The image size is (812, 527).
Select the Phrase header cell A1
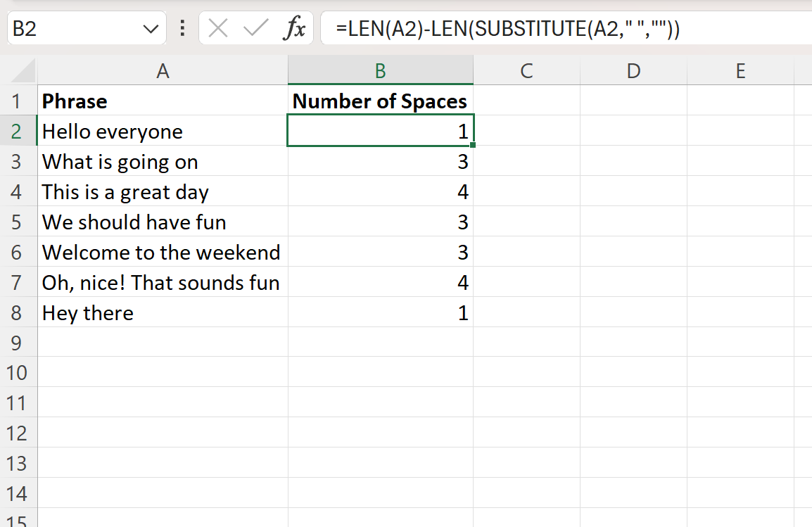pos(163,101)
